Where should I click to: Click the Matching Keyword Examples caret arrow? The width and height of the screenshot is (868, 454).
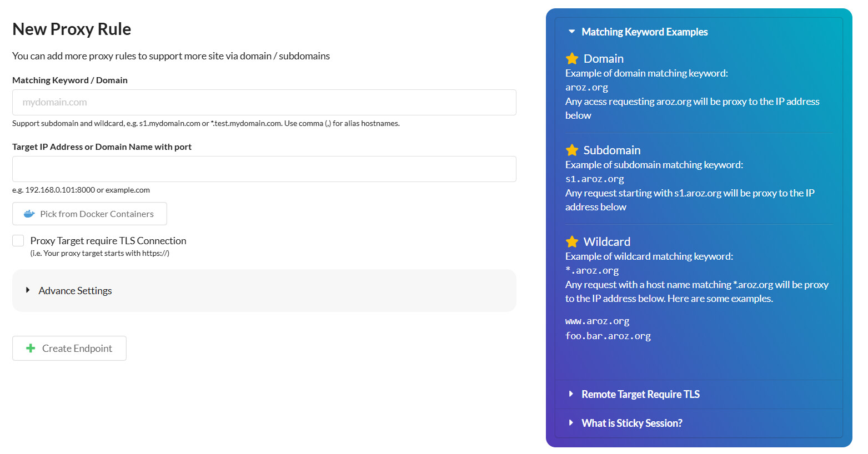pyautogui.click(x=571, y=32)
